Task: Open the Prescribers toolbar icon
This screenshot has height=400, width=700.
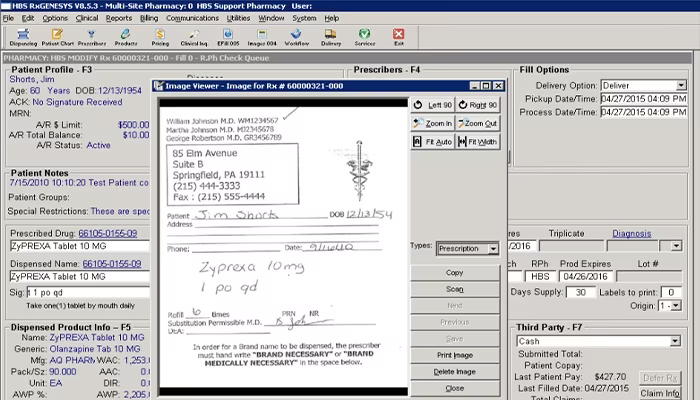Action: coord(92,37)
